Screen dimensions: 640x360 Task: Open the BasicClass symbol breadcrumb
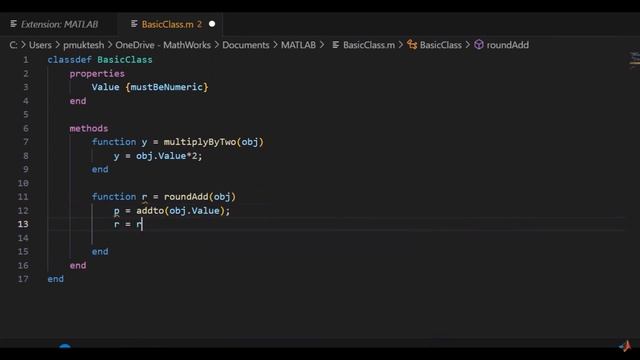click(440, 45)
